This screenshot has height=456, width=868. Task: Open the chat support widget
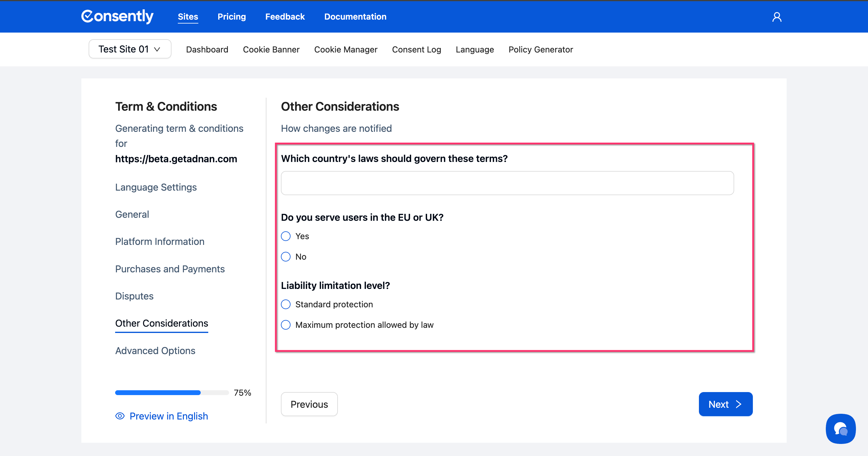[840, 429]
